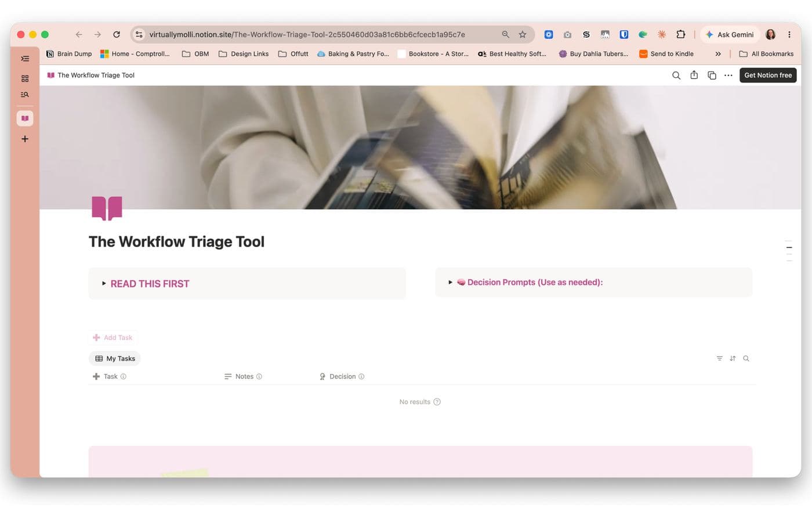
Task: Click the page outline minimap on right edge
Action: [x=789, y=251]
